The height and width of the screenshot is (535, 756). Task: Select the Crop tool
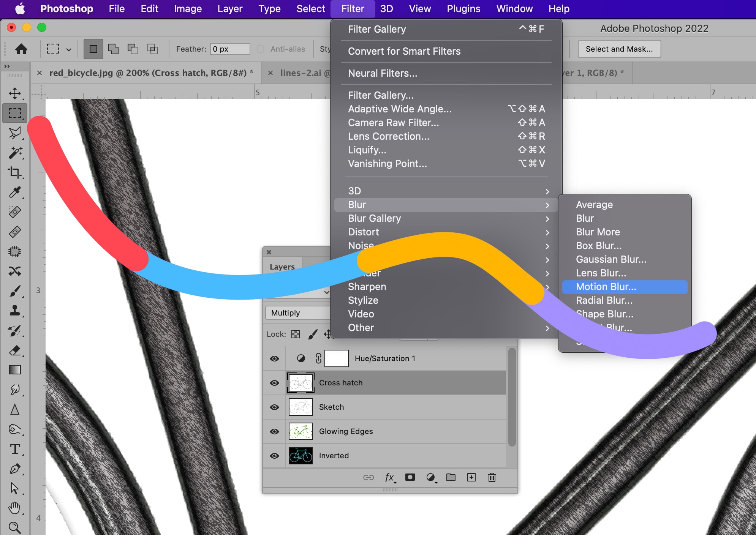15,172
